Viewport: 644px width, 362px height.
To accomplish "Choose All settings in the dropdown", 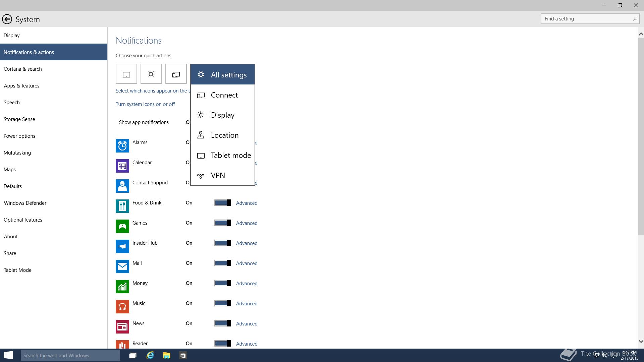I will (223, 75).
